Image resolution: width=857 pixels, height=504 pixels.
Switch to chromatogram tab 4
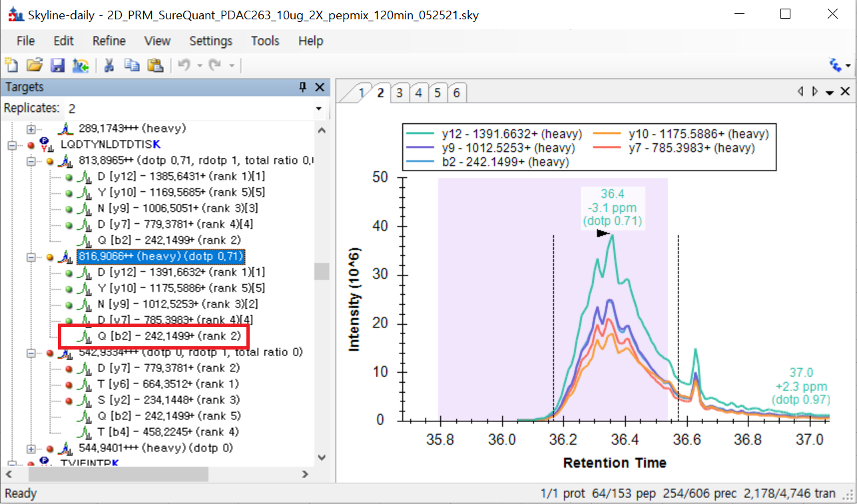418,93
